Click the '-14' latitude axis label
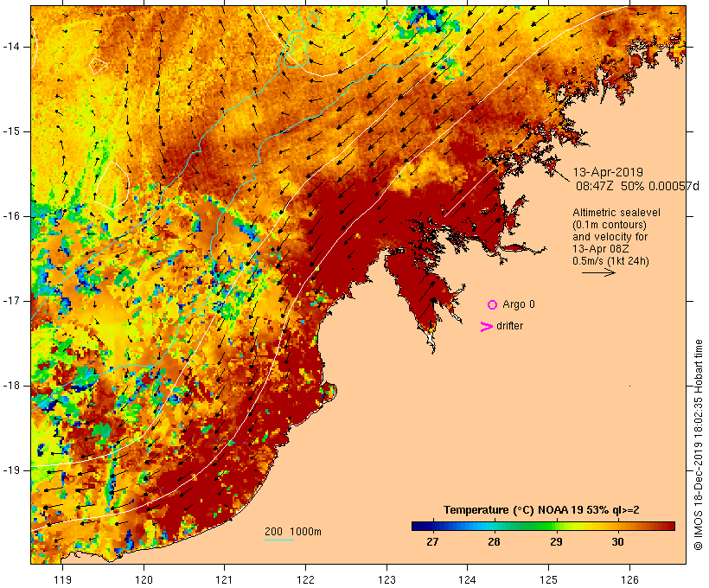 point(11,47)
